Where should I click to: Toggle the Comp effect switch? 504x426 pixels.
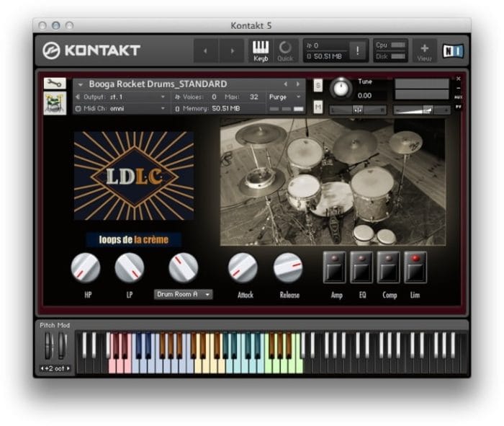tap(388, 267)
